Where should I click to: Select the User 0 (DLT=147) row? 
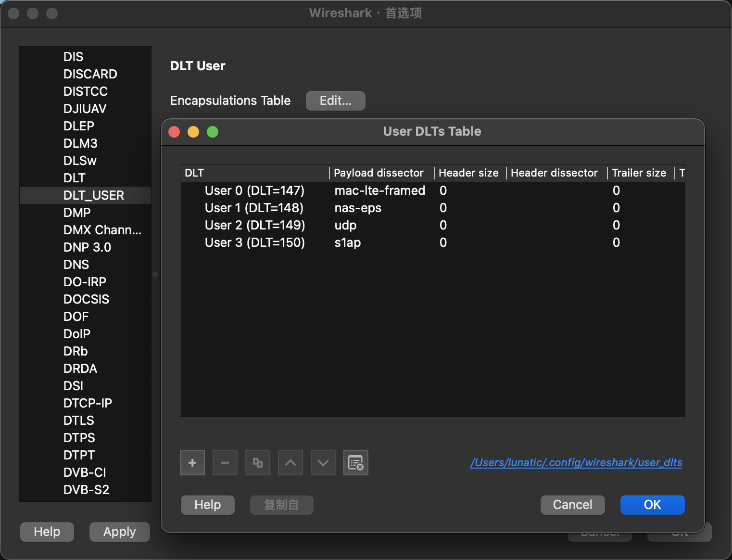(x=433, y=191)
